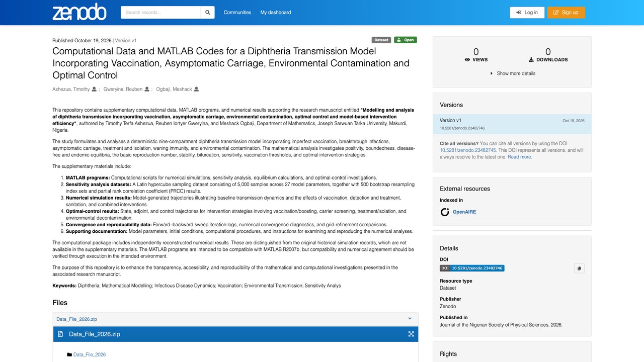Click the search magnifier button
Screen dimensions: 644x362
pyautogui.click(x=207, y=13)
